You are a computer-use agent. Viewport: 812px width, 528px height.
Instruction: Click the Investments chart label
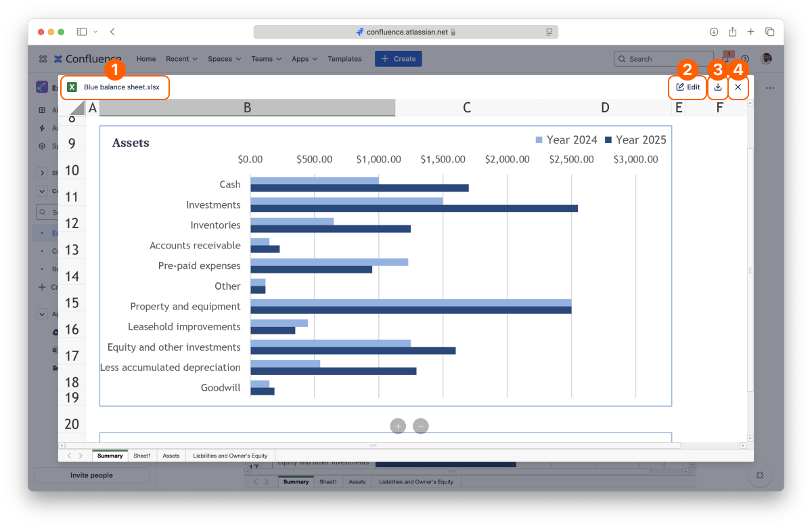pyautogui.click(x=213, y=204)
